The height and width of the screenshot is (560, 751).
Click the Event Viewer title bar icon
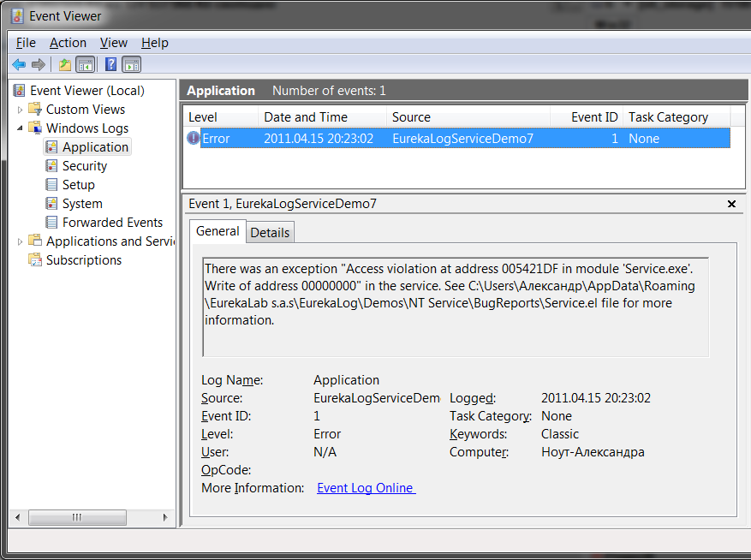click(17, 15)
